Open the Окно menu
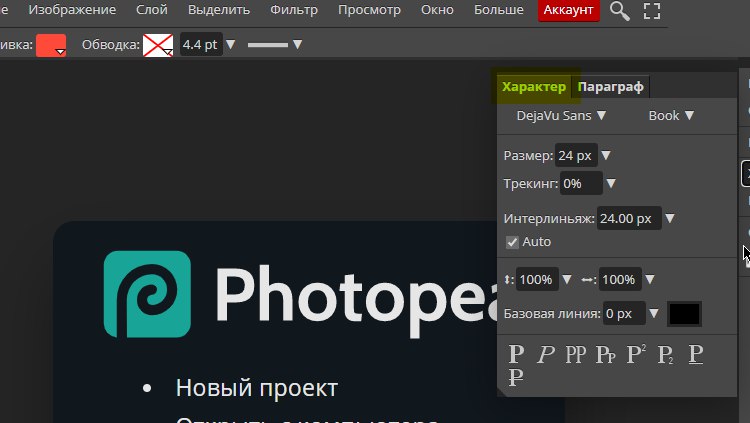The image size is (750, 423). (x=437, y=10)
